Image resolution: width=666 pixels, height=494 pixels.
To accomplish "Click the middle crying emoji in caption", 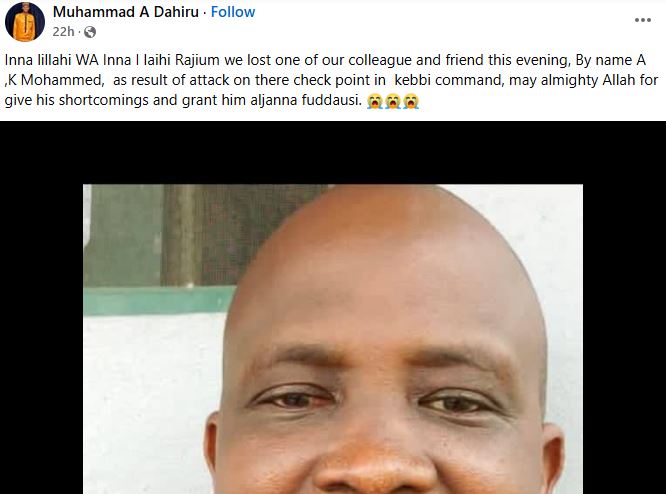I will pos(393,101).
